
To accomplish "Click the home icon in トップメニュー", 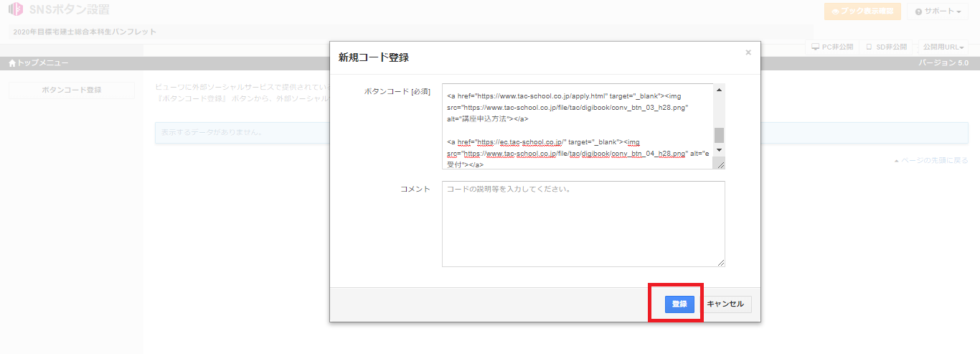I will click(x=12, y=63).
